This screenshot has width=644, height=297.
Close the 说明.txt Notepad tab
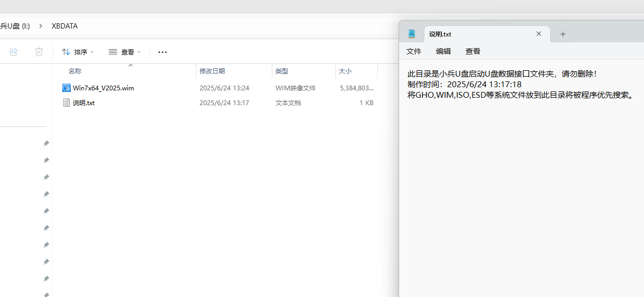[x=538, y=34]
